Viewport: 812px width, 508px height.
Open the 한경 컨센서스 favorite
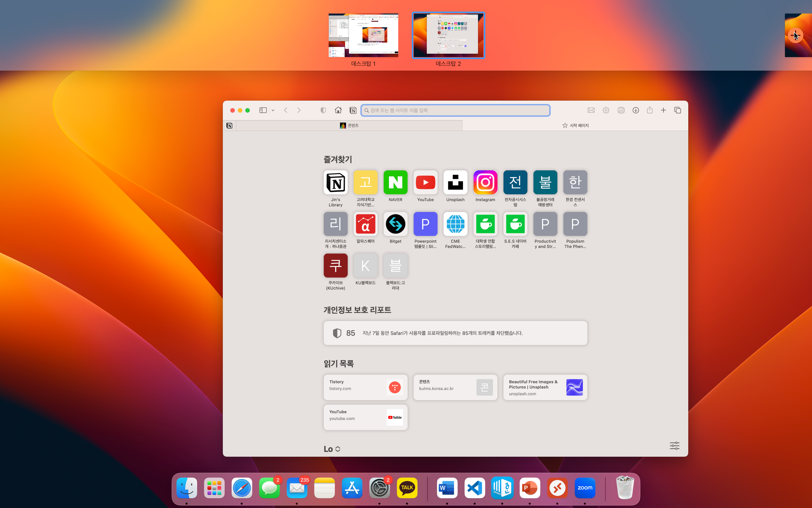575,188
